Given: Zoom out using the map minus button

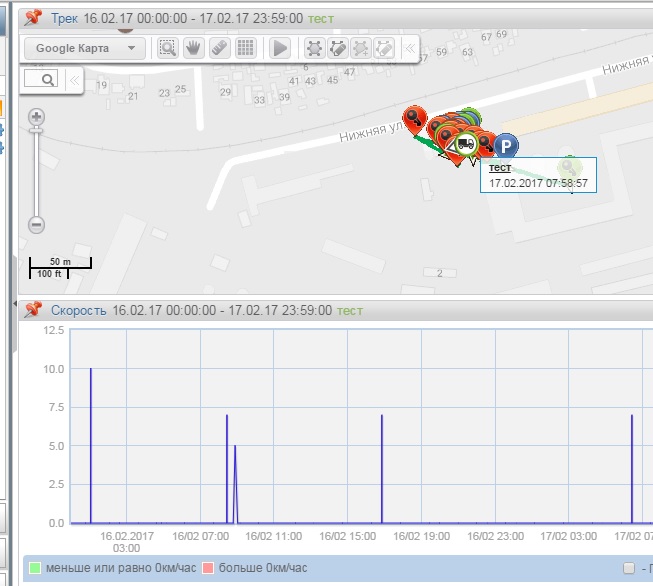Looking at the screenshot, I should 37,225.
